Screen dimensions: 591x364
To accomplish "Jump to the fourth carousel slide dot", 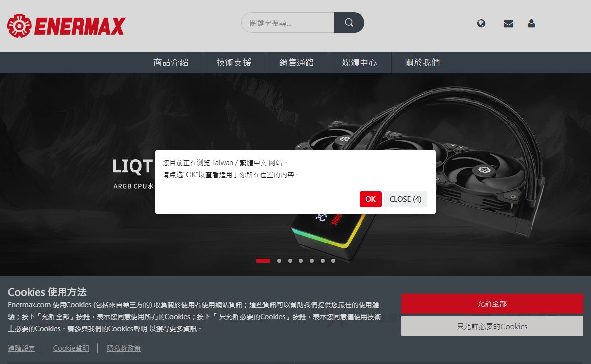I will 301,261.
